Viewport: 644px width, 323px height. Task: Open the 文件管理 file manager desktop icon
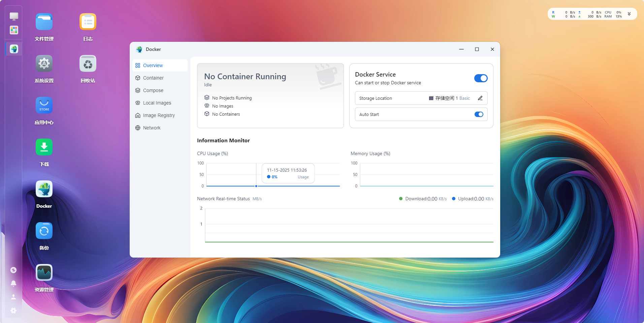click(x=44, y=22)
